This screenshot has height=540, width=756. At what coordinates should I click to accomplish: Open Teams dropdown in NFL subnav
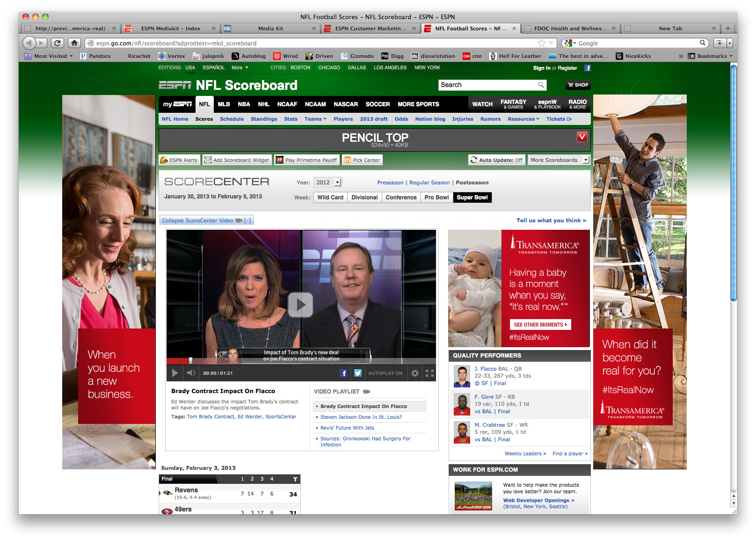coord(315,119)
